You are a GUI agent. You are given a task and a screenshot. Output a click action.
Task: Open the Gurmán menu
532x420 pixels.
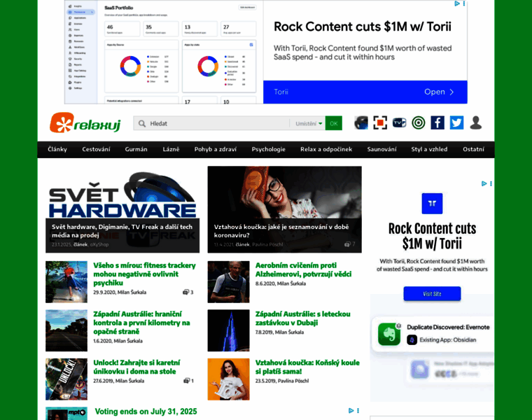(x=136, y=149)
